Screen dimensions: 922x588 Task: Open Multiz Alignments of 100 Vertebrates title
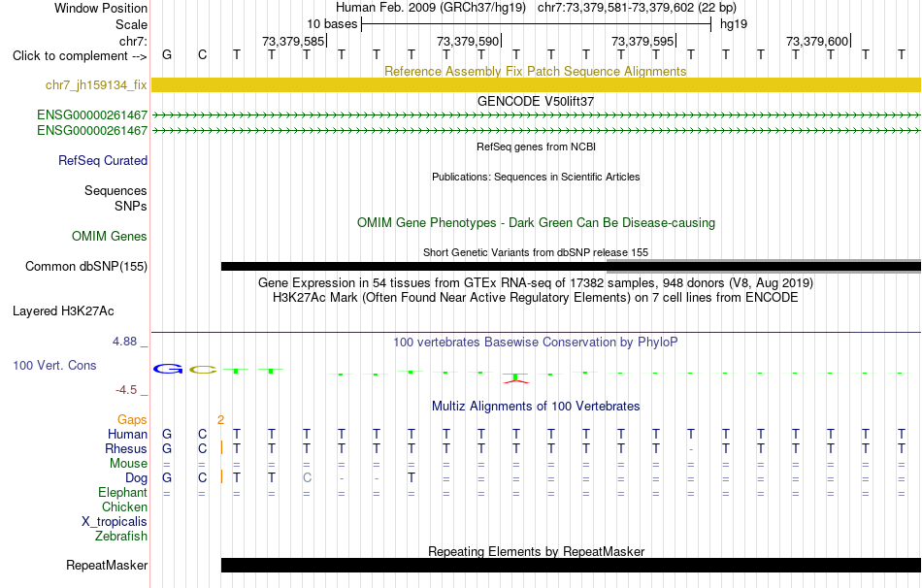pos(536,407)
